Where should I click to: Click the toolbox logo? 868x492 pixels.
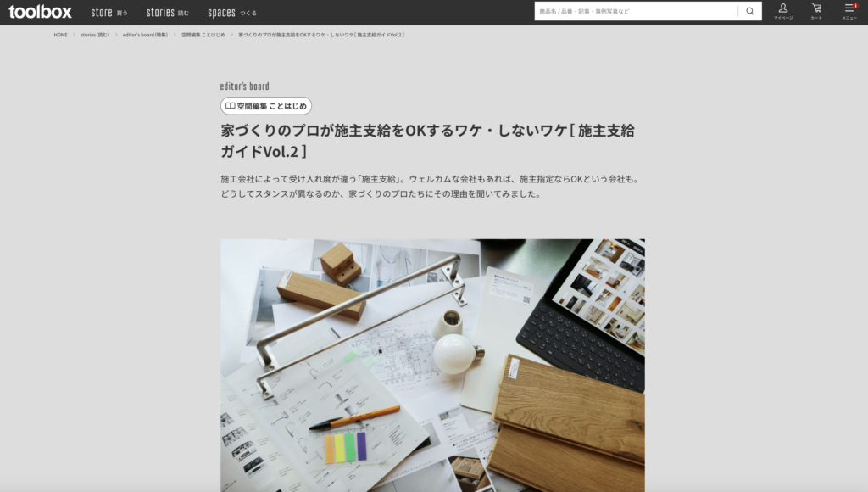point(41,12)
